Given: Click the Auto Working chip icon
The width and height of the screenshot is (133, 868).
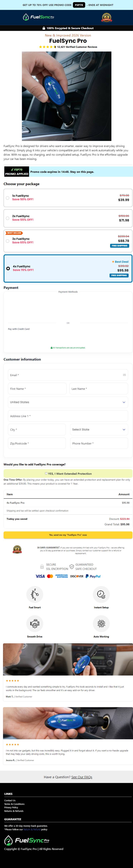Looking at the screenshot, I should coord(101,624).
